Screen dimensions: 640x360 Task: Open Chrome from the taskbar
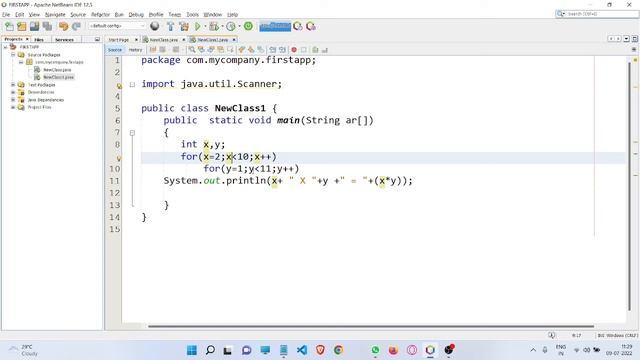pos(338,350)
